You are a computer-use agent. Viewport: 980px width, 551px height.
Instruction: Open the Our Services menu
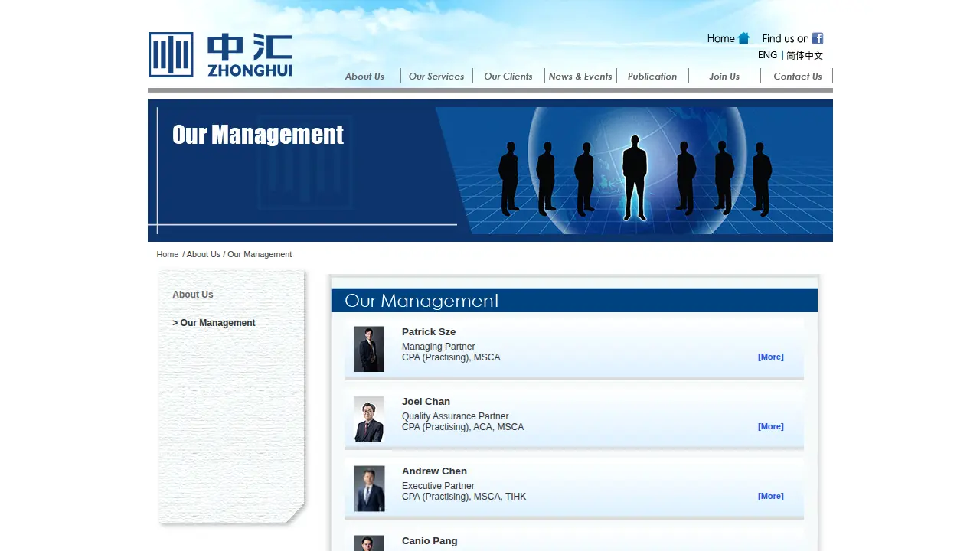436,76
